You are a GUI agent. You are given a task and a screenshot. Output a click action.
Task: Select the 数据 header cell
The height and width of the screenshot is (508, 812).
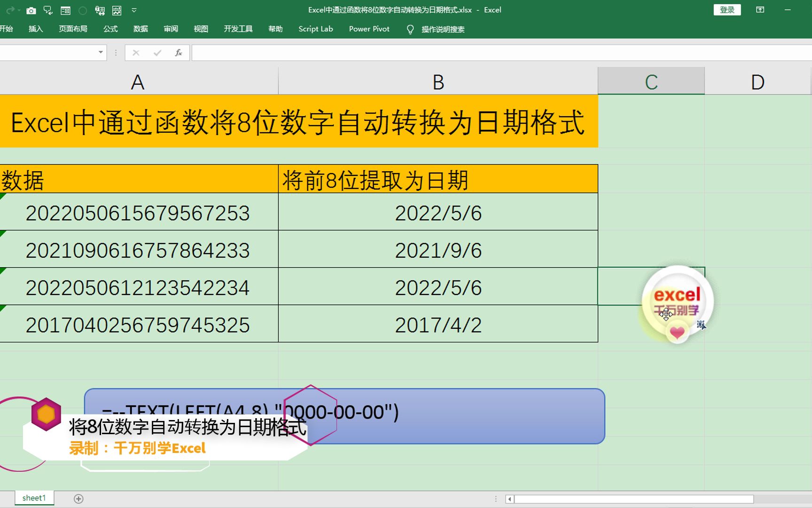139,179
